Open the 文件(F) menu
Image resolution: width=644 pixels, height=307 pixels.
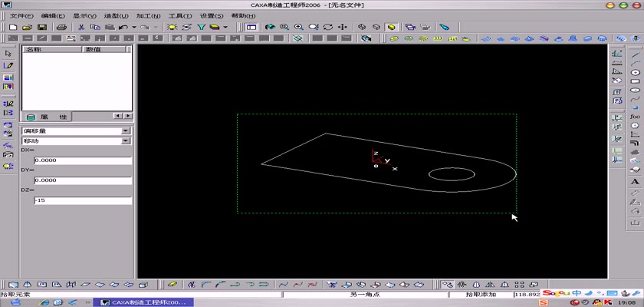[x=21, y=15]
